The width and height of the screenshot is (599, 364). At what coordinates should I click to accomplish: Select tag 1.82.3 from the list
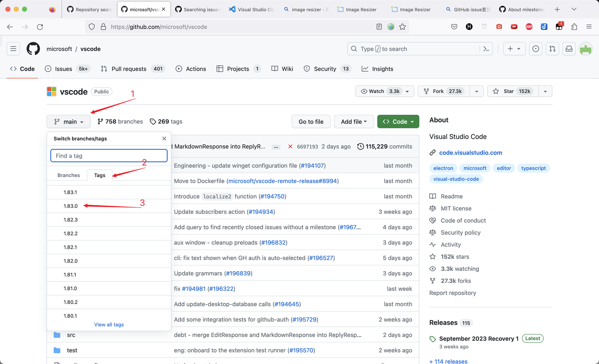pyautogui.click(x=109, y=220)
